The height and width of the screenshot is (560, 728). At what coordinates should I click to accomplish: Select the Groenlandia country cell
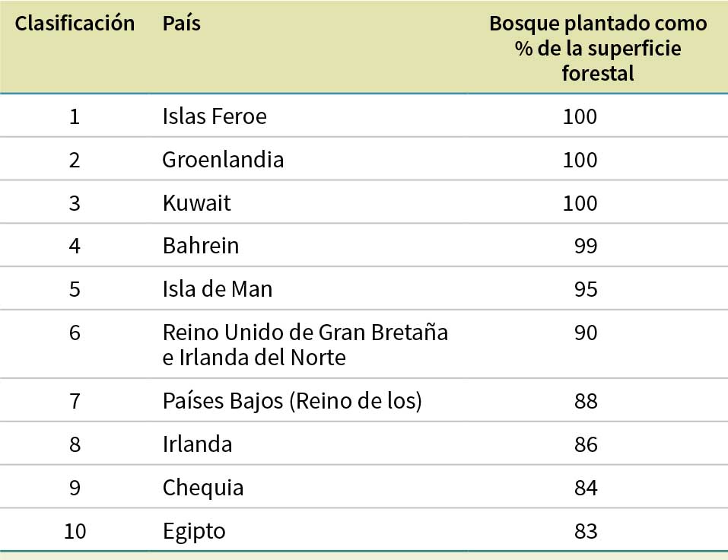(x=223, y=160)
